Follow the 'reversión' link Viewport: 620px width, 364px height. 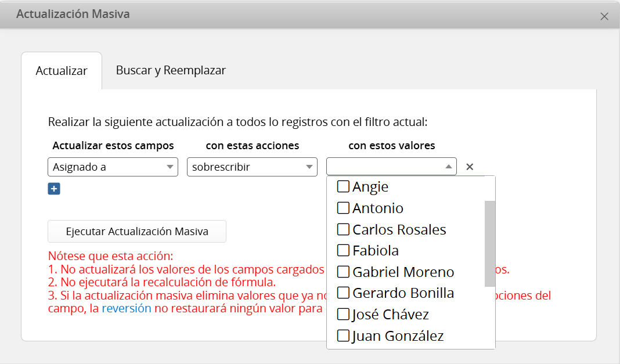pos(126,308)
